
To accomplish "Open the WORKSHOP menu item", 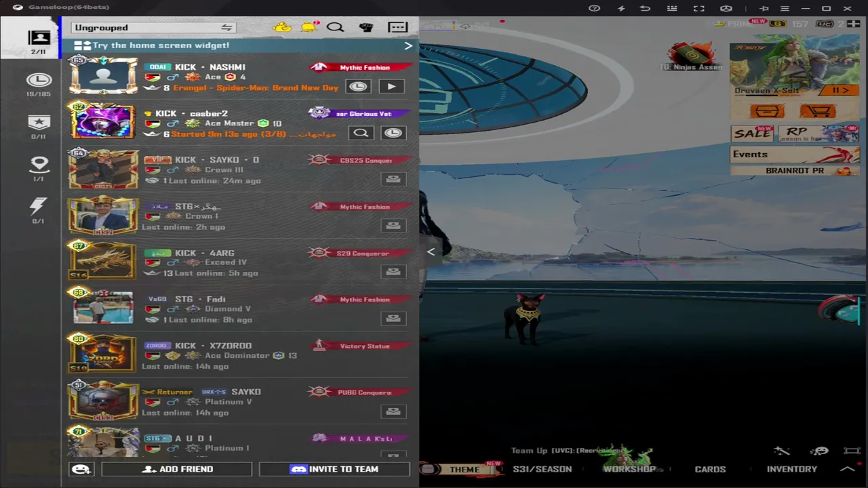I will point(629,469).
